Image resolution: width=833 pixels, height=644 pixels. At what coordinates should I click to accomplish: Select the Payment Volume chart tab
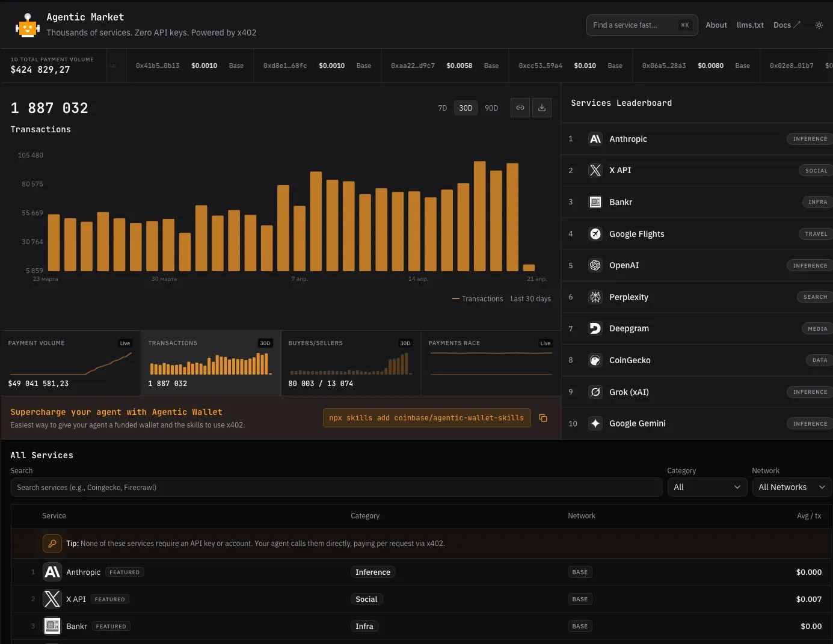pyautogui.click(x=70, y=363)
